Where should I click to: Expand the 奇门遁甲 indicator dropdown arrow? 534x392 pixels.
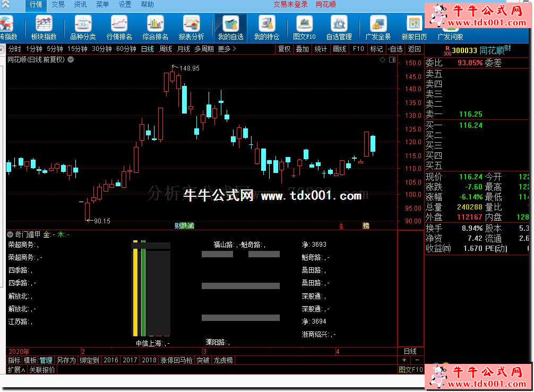tap(10, 234)
